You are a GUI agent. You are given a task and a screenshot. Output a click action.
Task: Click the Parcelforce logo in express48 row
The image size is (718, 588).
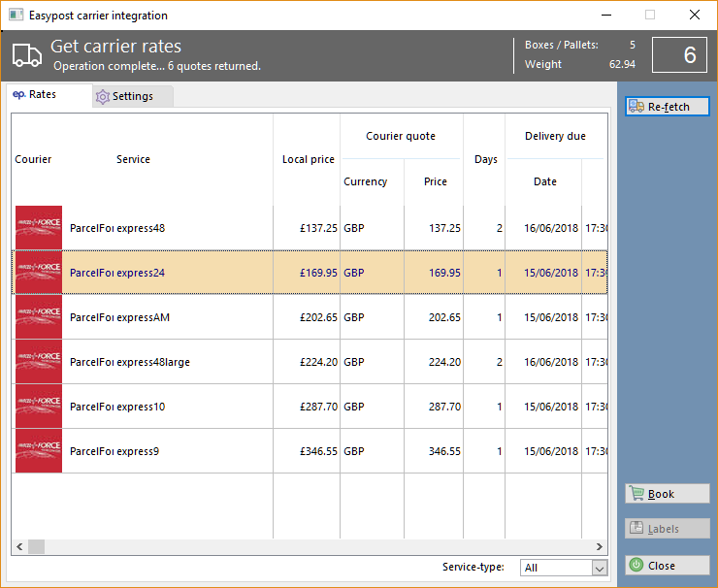point(39,228)
